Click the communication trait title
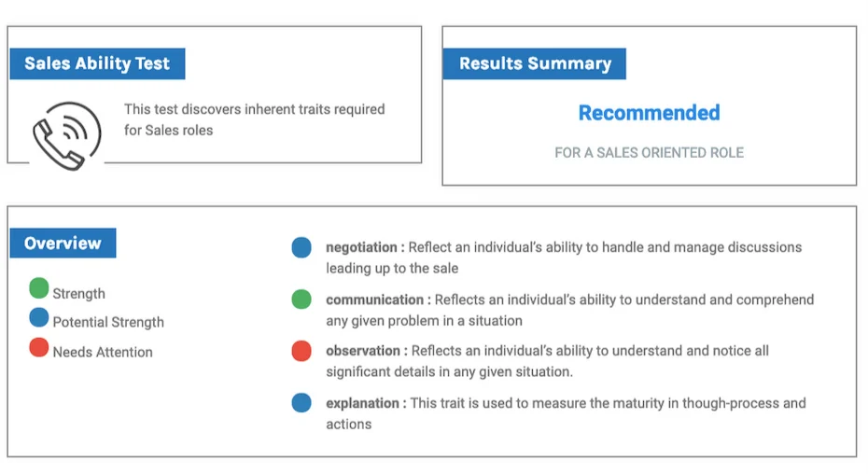 click(x=375, y=300)
